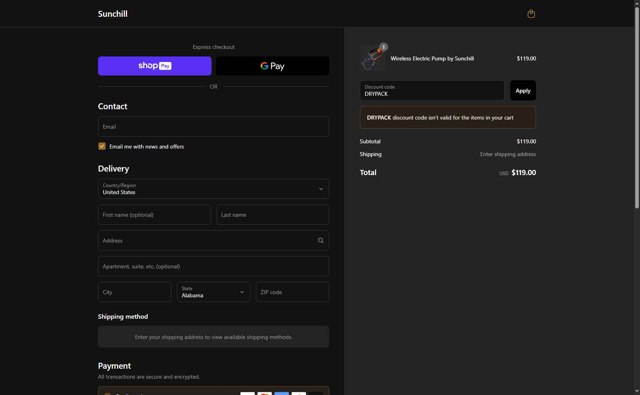Viewport: 640px width, 395px height.
Task: Pay with Google Pay express checkout
Action: [272, 66]
